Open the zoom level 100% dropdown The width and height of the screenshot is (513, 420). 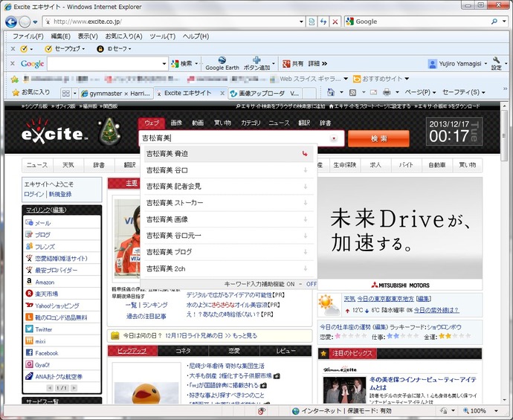(496, 410)
